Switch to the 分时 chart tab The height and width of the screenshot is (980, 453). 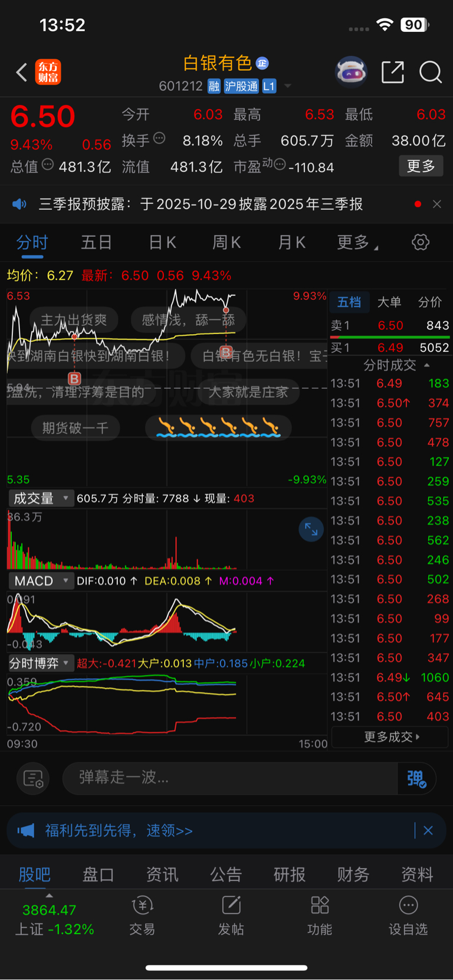click(32, 242)
